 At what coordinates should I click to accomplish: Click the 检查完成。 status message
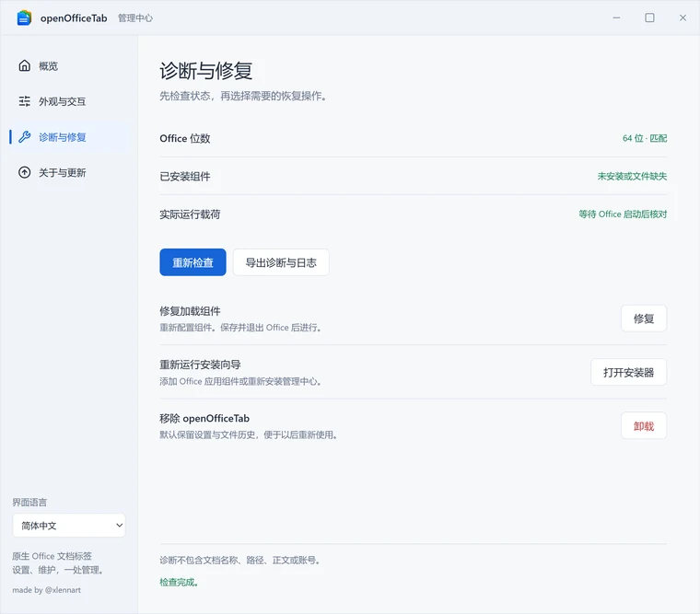(179, 582)
